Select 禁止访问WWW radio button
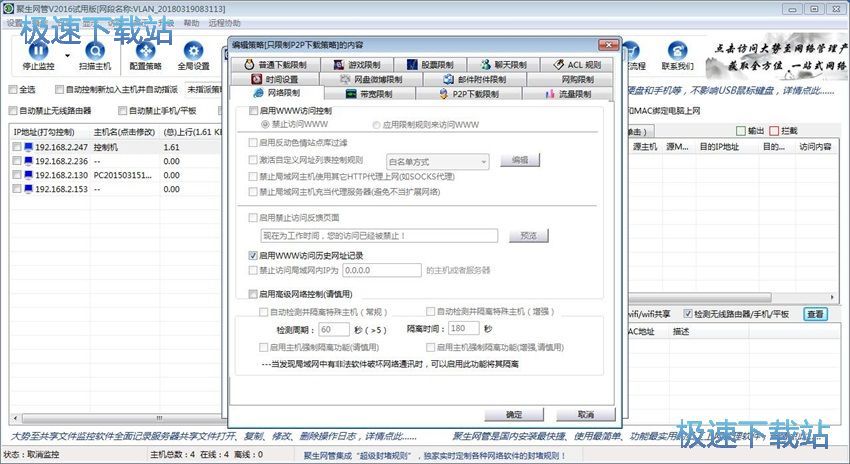The width and height of the screenshot is (850, 464). (x=265, y=124)
